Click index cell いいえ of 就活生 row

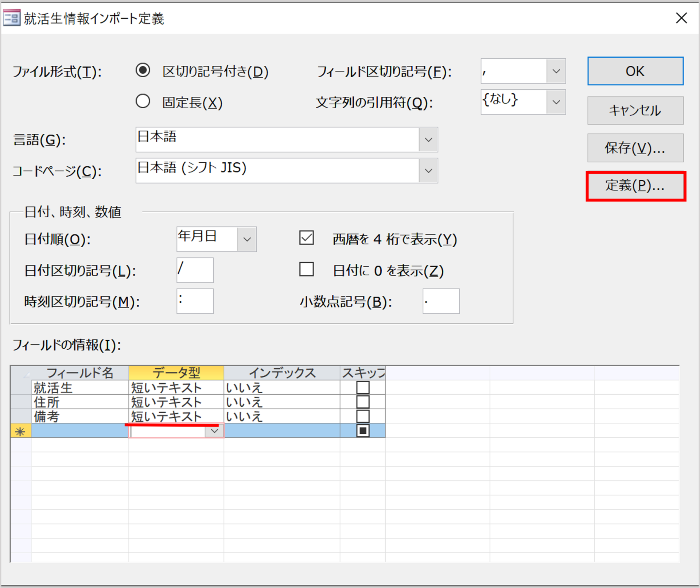pyautogui.click(x=282, y=387)
